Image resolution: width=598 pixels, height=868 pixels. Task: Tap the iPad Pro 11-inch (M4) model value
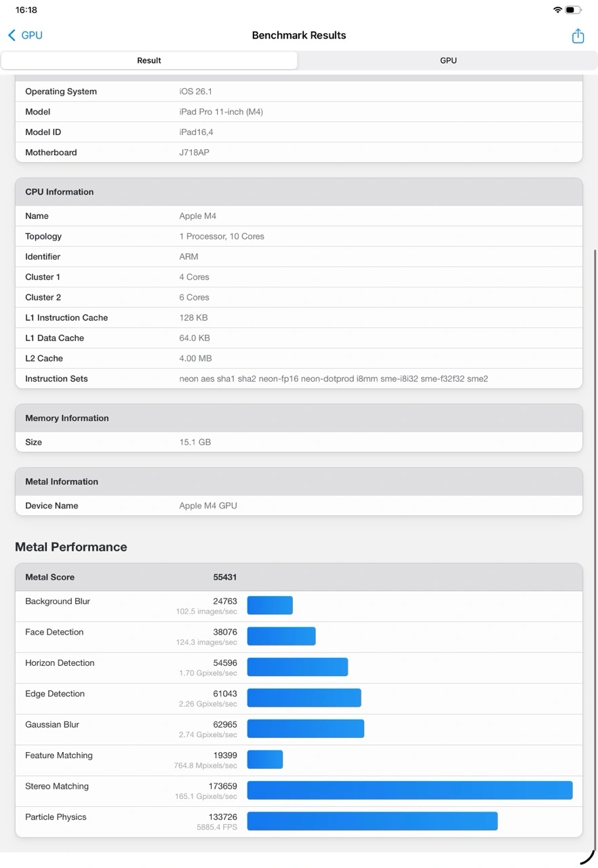pos(221,112)
